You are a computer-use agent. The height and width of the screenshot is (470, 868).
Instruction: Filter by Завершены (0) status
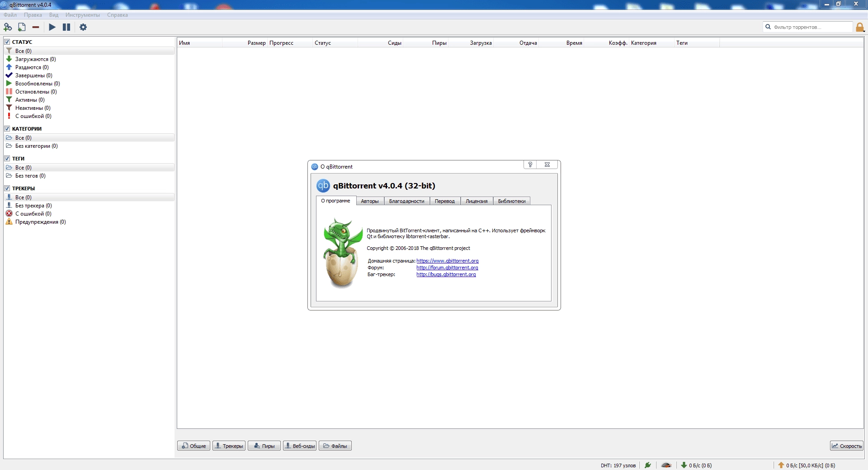click(x=89, y=75)
